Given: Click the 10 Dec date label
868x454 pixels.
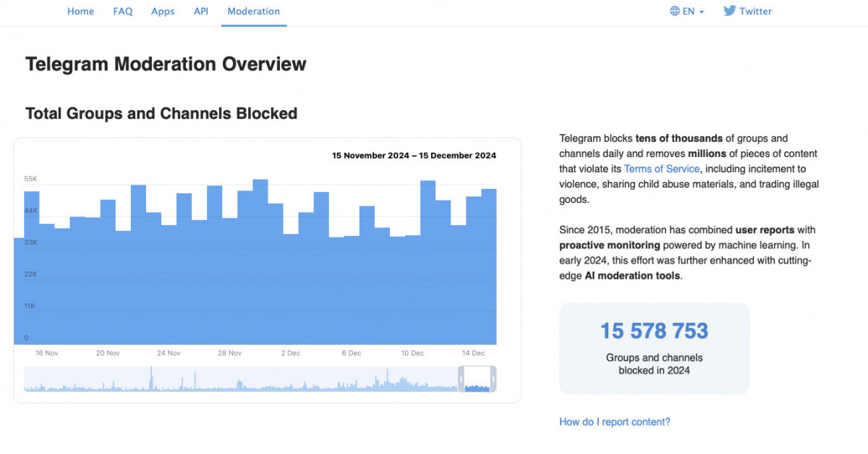Looking at the screenshot, I should click(x=413, y=353).
